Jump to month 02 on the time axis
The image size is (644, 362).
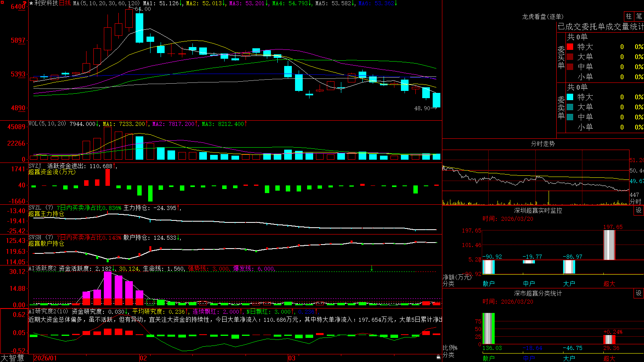point(143,358)
